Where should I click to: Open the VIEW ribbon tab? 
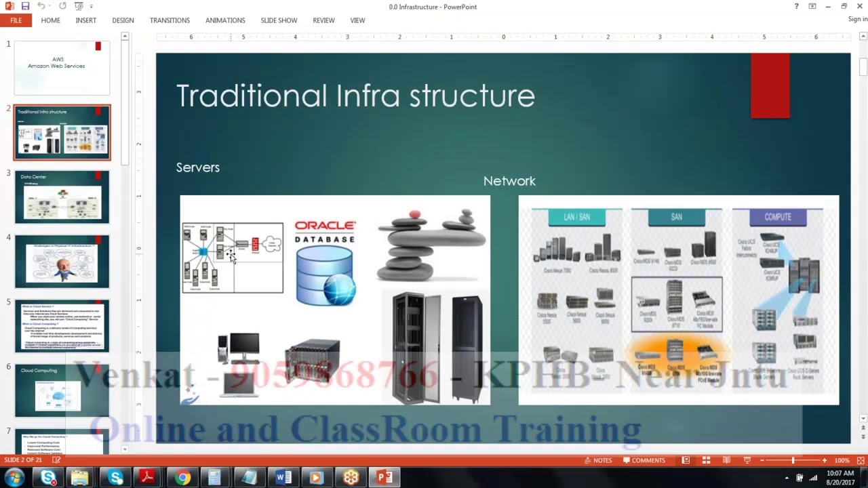tap(357, 20)
